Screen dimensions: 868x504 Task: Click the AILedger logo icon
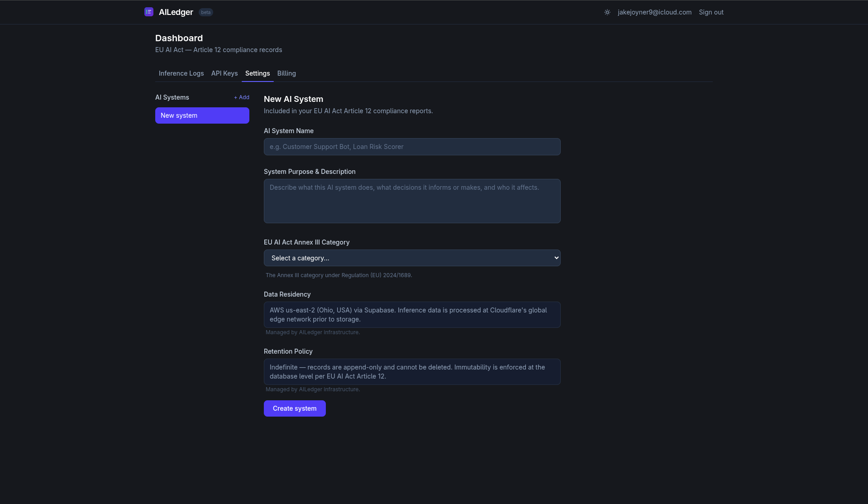click(149, 12)
